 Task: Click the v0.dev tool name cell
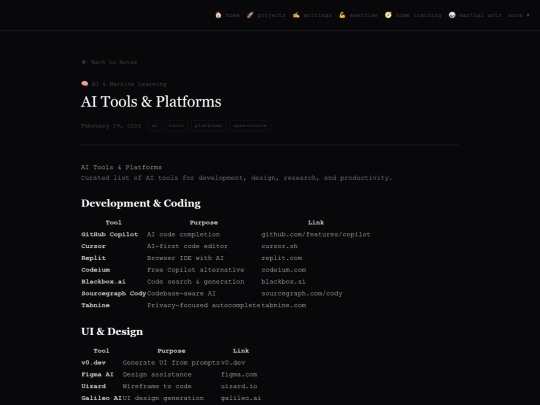[x=93, y=363]
